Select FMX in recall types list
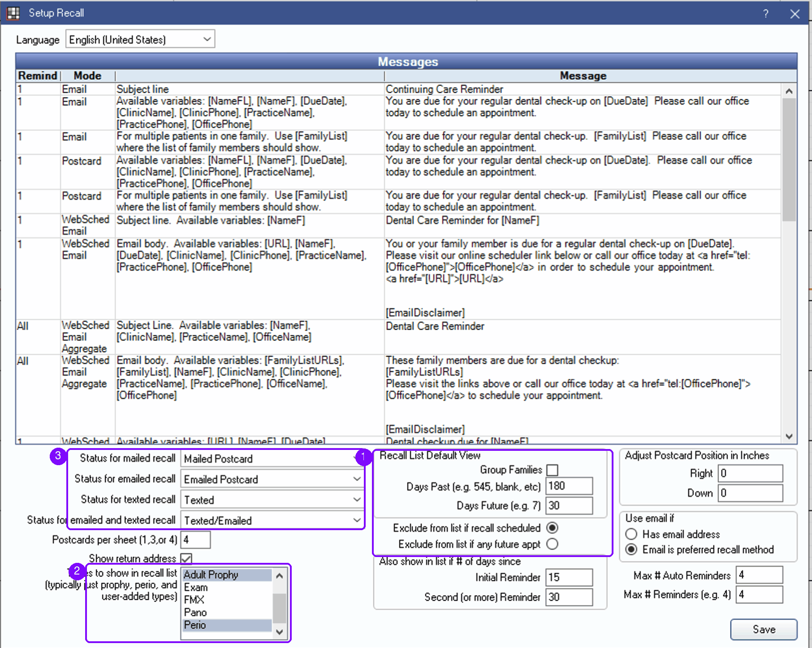This screenshot has width=812, height=648. (x=227, y=600)
